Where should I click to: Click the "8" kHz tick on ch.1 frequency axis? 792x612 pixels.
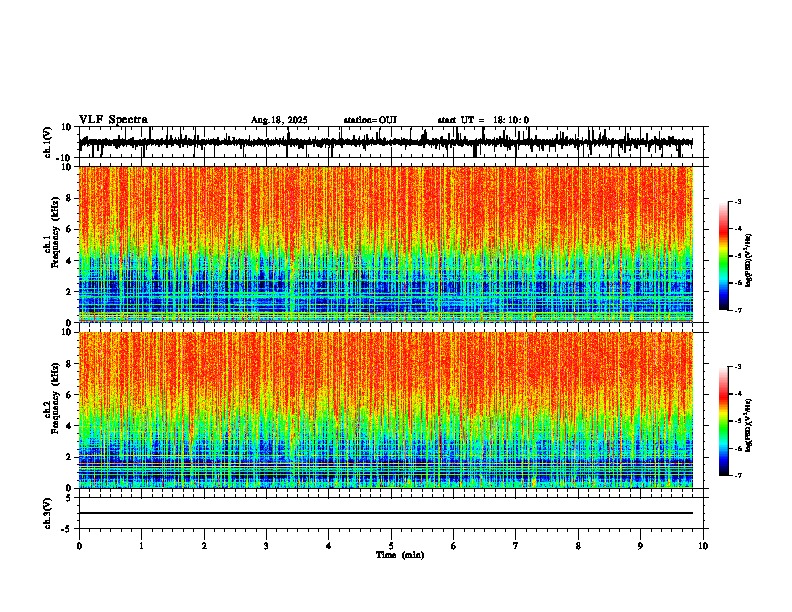tap(69, 198)
